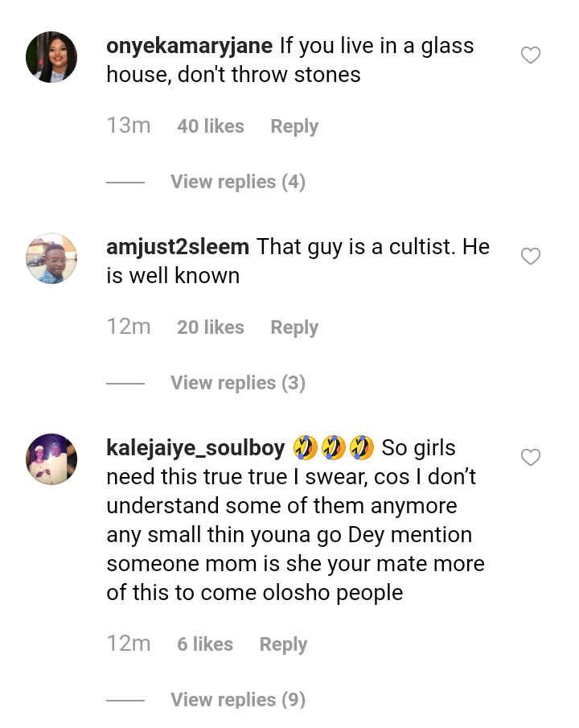The height and width of the screenshot is (728, 579).
Task: View kalejaiye_soulboy's profile photo
Action: tap(51, 459)
